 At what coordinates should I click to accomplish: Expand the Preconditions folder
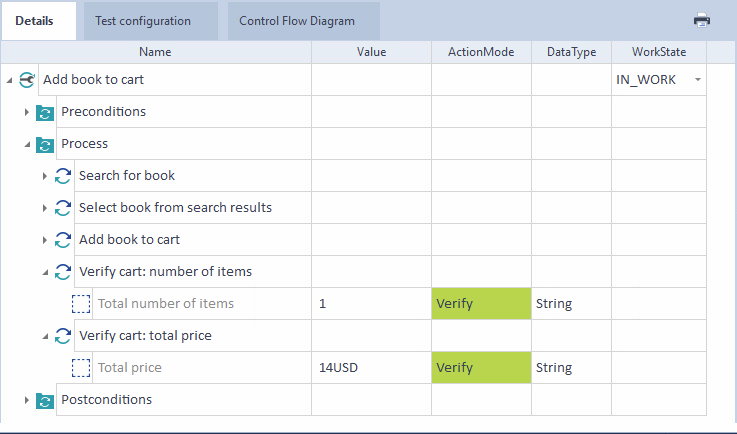(x=27, y=112)
